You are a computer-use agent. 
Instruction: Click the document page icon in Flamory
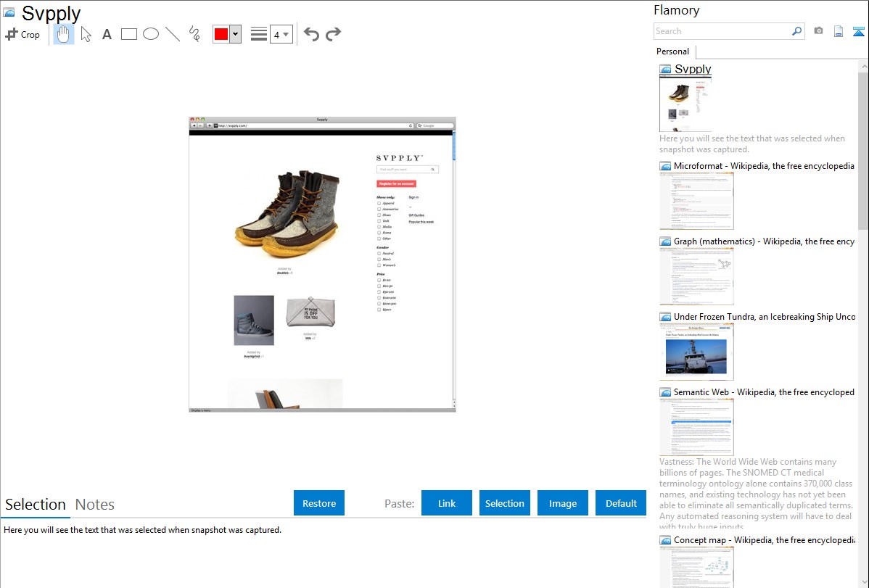839,31
